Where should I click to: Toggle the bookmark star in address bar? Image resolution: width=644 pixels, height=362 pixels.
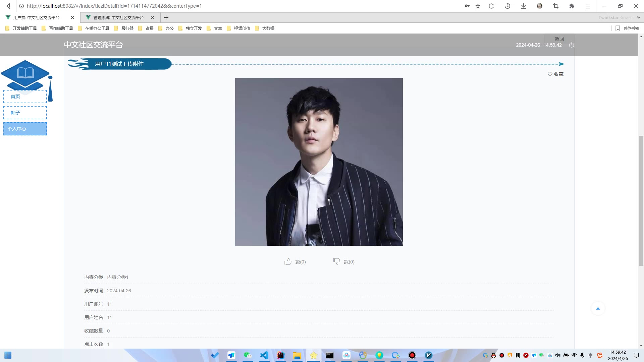(x=478, y=6)
